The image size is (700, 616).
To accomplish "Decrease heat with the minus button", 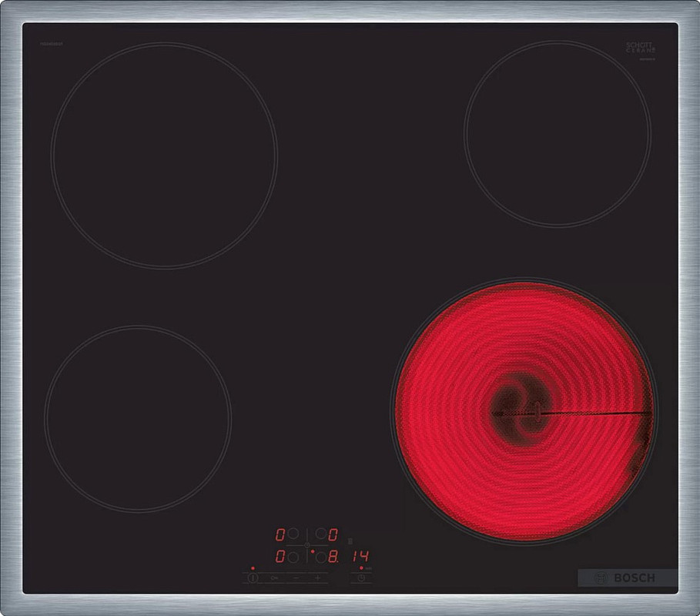I will (x=295, y=577).
